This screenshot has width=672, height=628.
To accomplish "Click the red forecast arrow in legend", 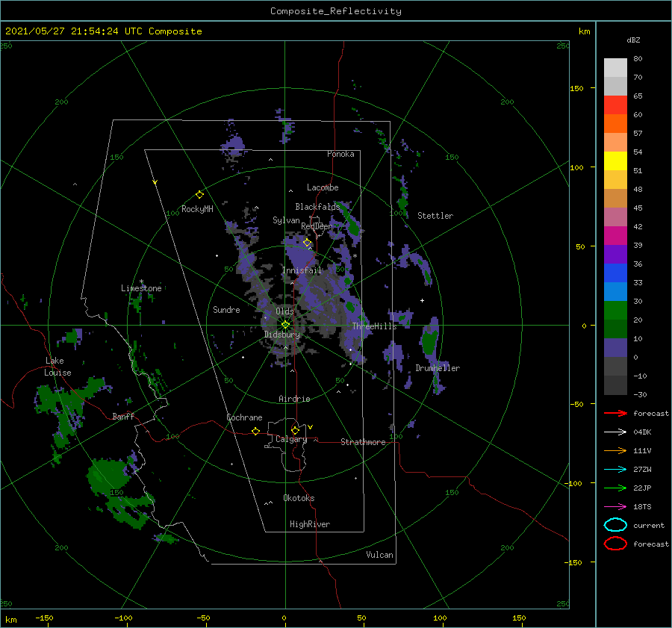I will [615, 413].
